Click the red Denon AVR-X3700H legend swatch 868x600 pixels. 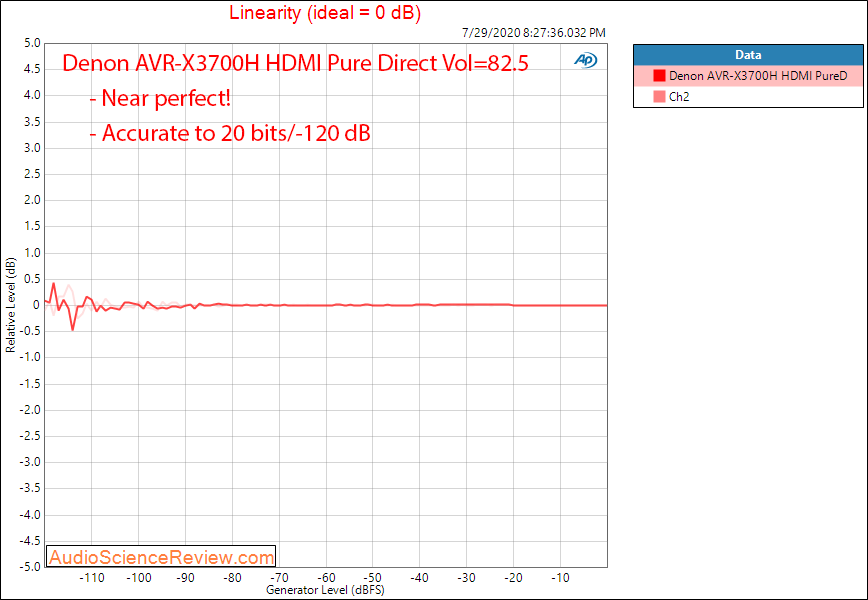pos(659,76)
